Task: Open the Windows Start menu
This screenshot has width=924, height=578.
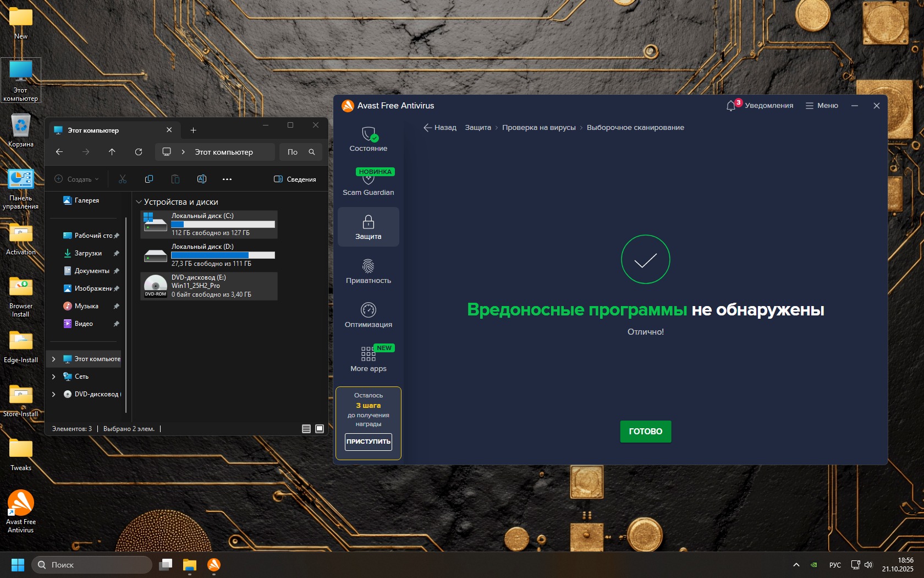Action: [18, 565]
